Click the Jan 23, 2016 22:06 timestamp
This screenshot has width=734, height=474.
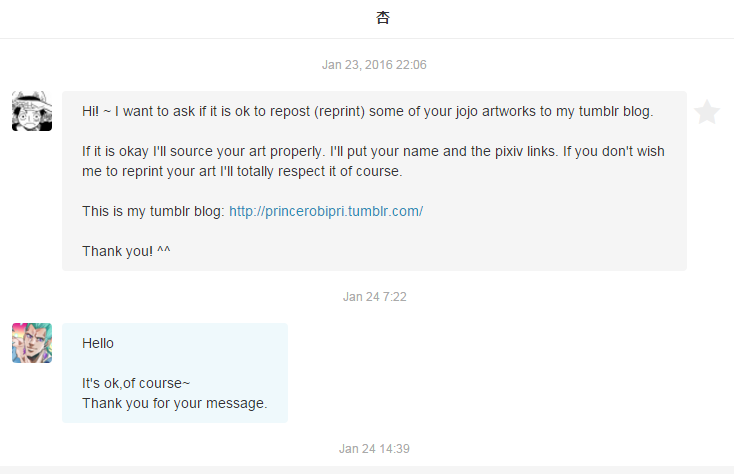(x=374, y=65)
